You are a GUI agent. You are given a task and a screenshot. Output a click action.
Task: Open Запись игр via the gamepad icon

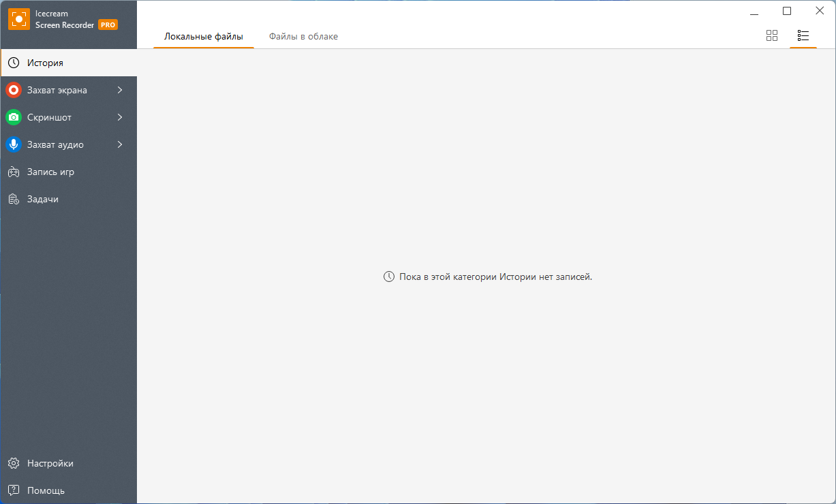[14, 172]
